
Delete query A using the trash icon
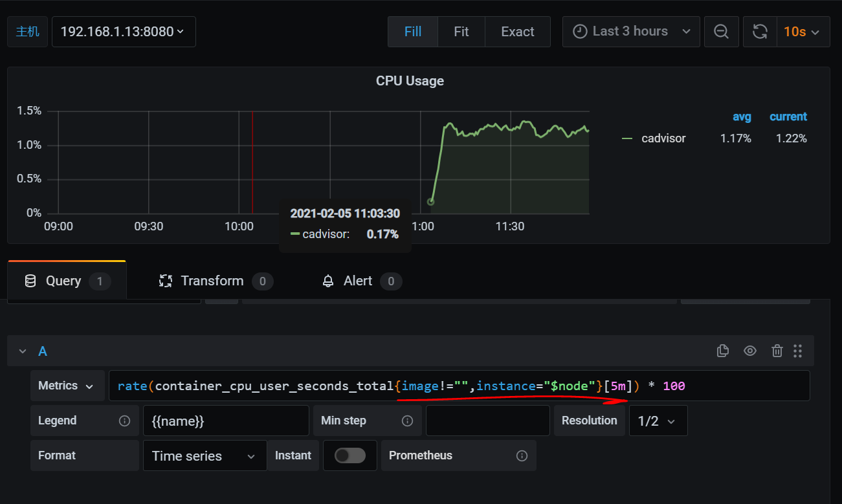point(777,351)
